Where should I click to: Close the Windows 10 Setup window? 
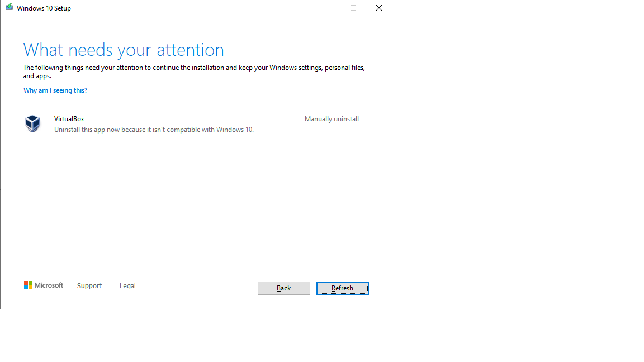pos(379,8)
